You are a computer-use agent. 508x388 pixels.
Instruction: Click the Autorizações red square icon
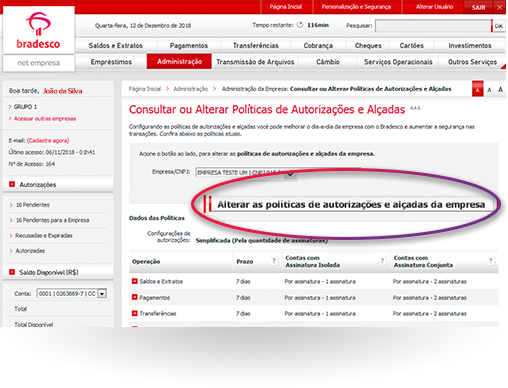point(12,184)
